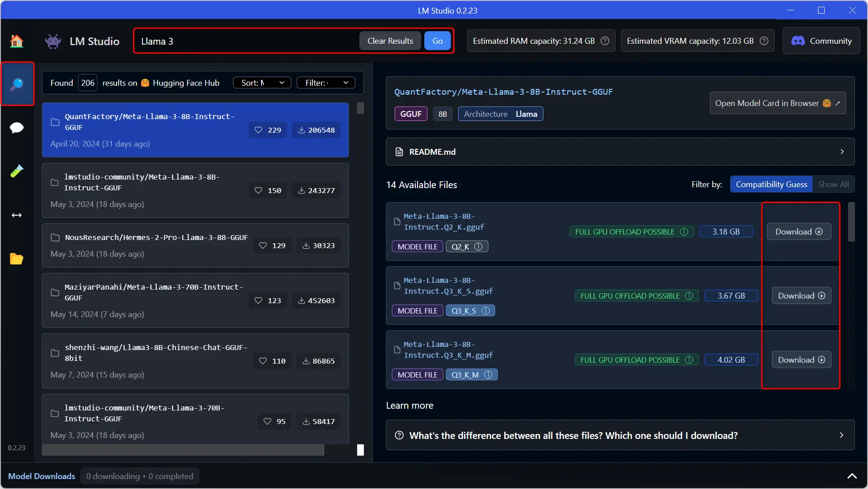This screenshot has width=868, height=489.
Task: Click the results list horizontal scrollbar
Action: (x=183, y=450)
